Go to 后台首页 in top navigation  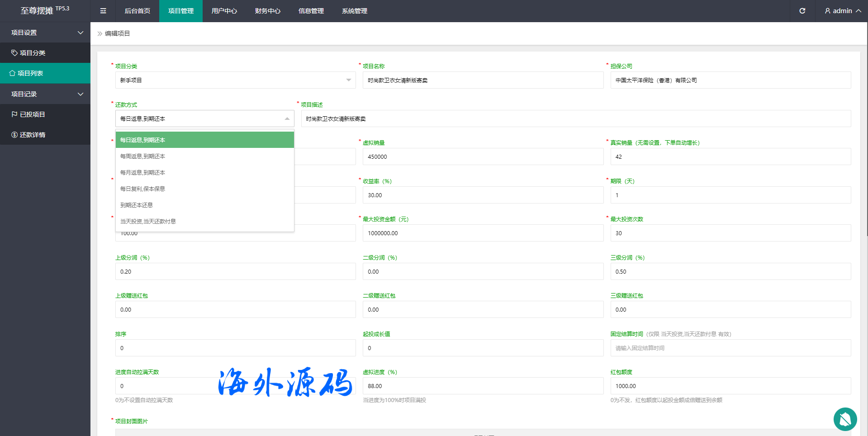pyautogui.click(x=137, y=11)
